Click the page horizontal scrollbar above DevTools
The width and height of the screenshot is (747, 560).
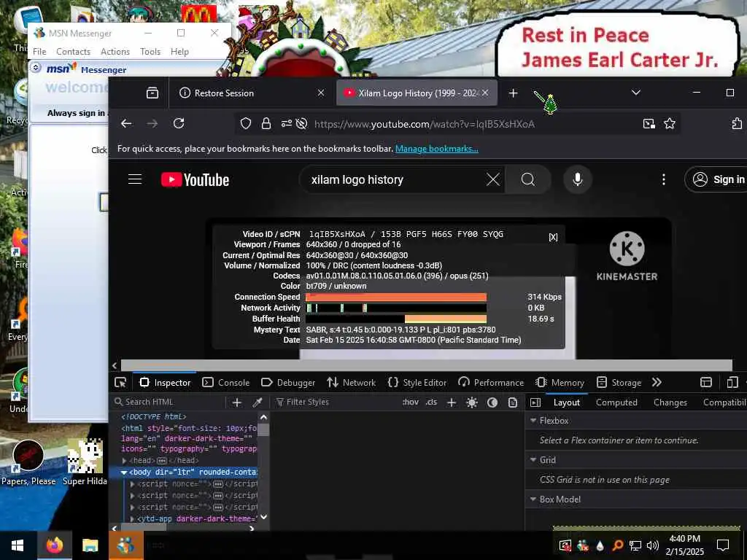[x=426, y=365]
